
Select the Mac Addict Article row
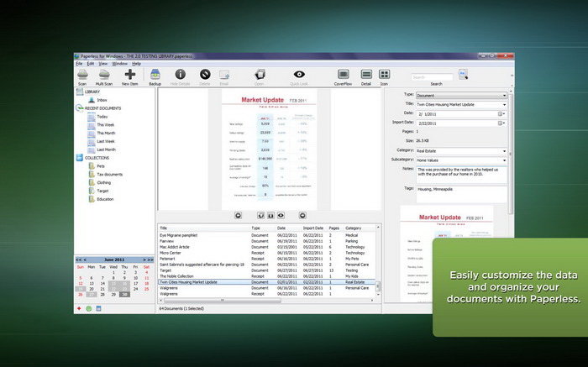point(266,247)
